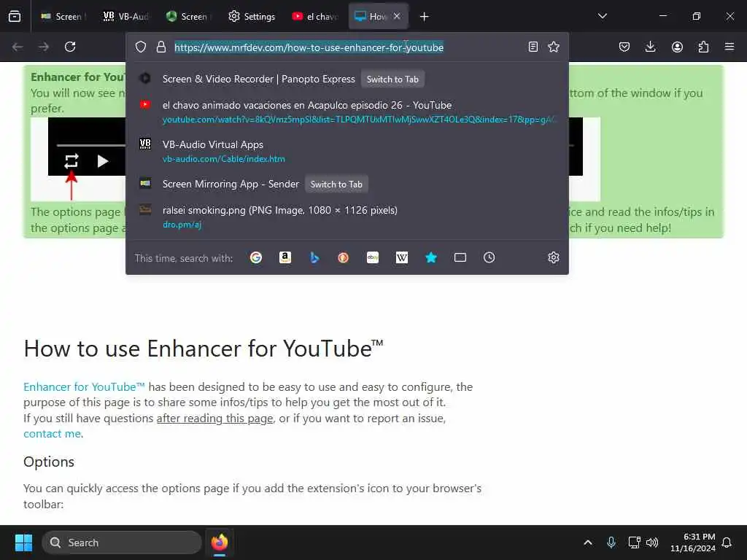747x560 pixels.
Task: Search open tabs icon
Action: coord(460,257)
